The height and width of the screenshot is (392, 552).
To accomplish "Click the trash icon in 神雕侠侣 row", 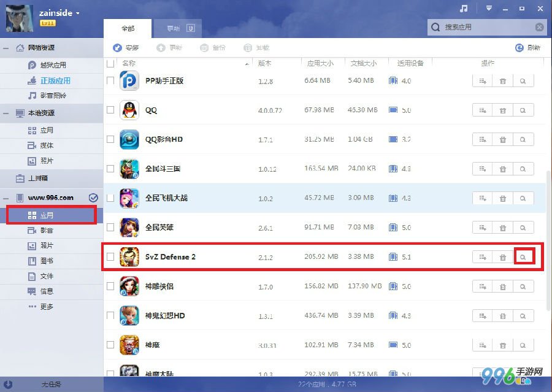I will point(503,286).
